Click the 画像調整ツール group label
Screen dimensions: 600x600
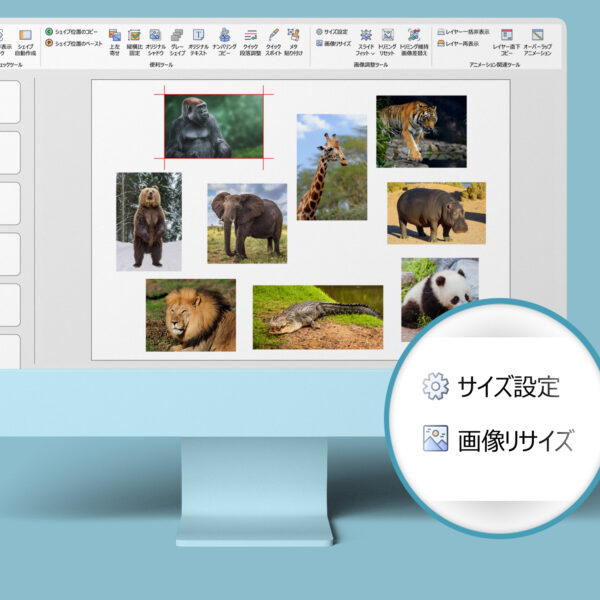[x=371, y=65]
